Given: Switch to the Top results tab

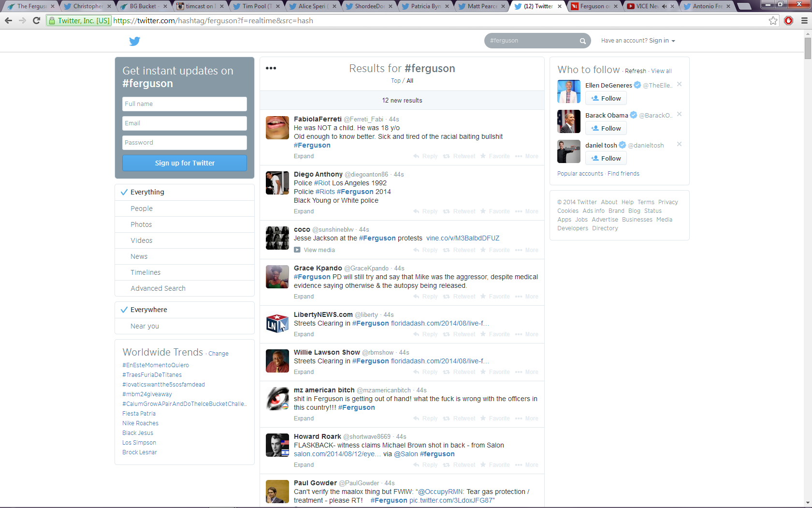Looking at the screenshot, I should pos(396,81).
